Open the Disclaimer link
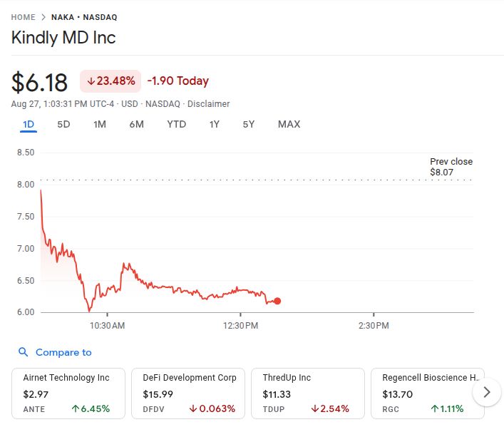This screenshot has width=504, height=432. pos(209,104)
